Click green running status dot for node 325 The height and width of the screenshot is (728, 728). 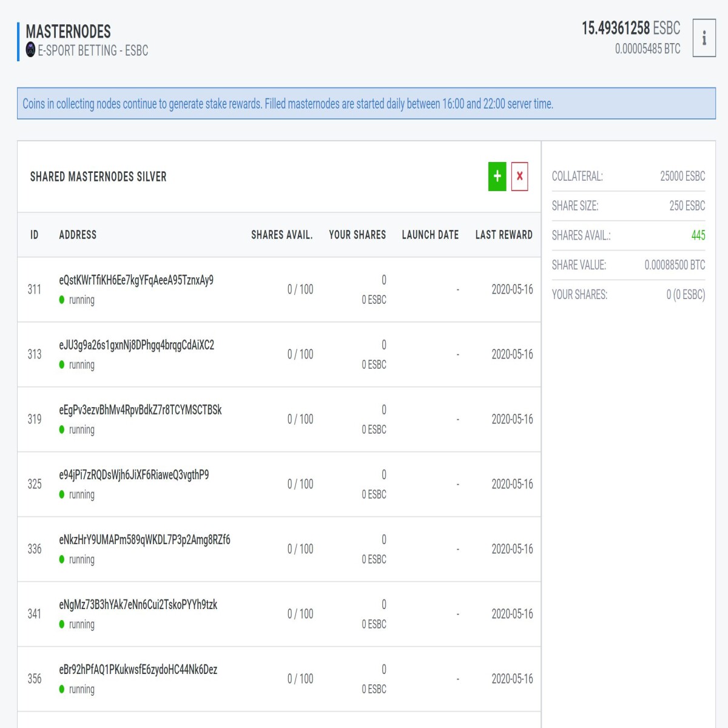pos(62,494)
